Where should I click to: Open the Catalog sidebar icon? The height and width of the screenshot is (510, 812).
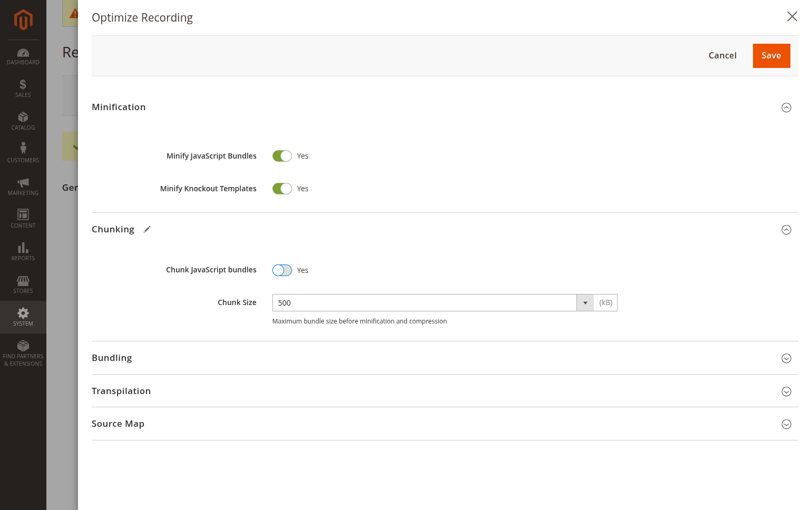pos(23,117)
